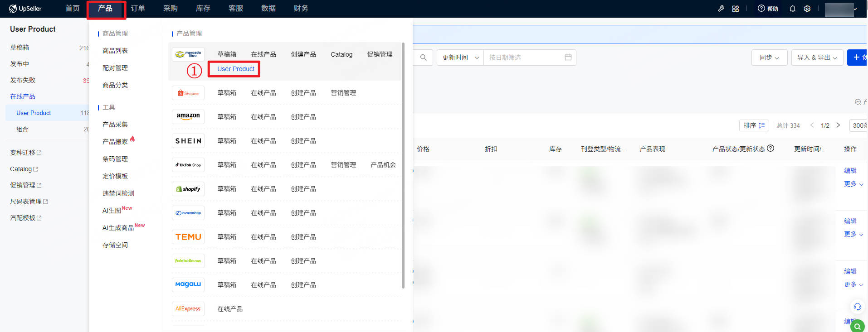Click the Falabella logo
Image resolution: width=868 pixels, height=332 pixels.
click(188, 261)
